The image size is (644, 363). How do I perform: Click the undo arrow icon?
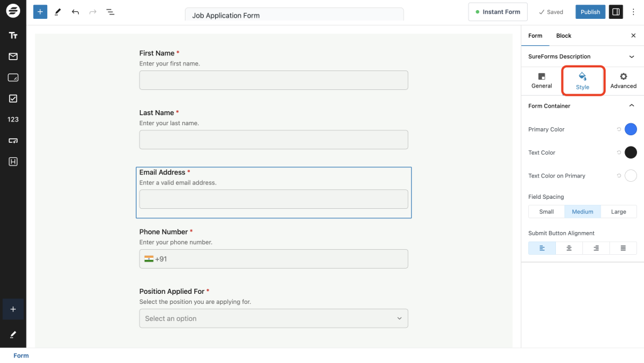coord(75,11)
